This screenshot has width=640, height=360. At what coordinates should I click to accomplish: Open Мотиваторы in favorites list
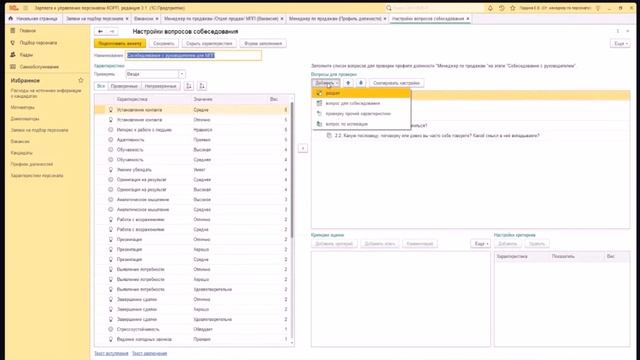point(23,107)
